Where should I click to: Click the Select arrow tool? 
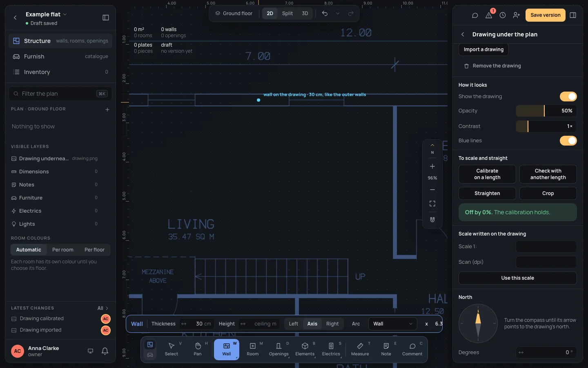point(171,350)
